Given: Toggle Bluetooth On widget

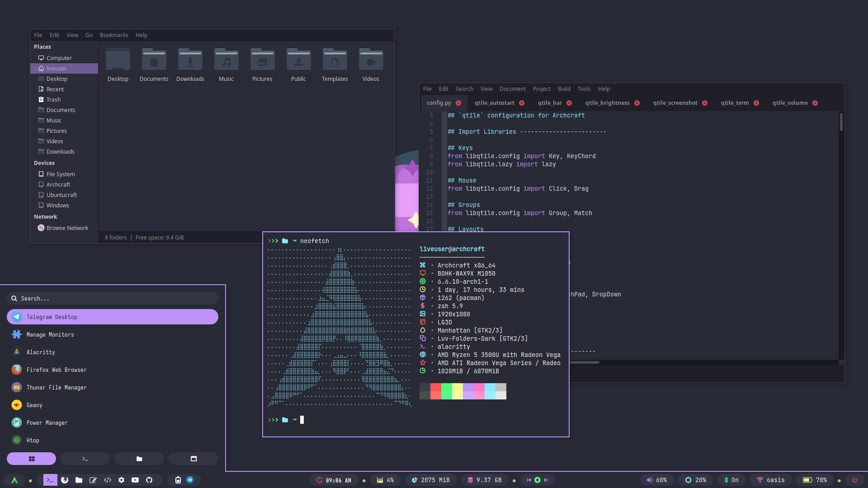Looking at the screenshot, I should 731,480.
